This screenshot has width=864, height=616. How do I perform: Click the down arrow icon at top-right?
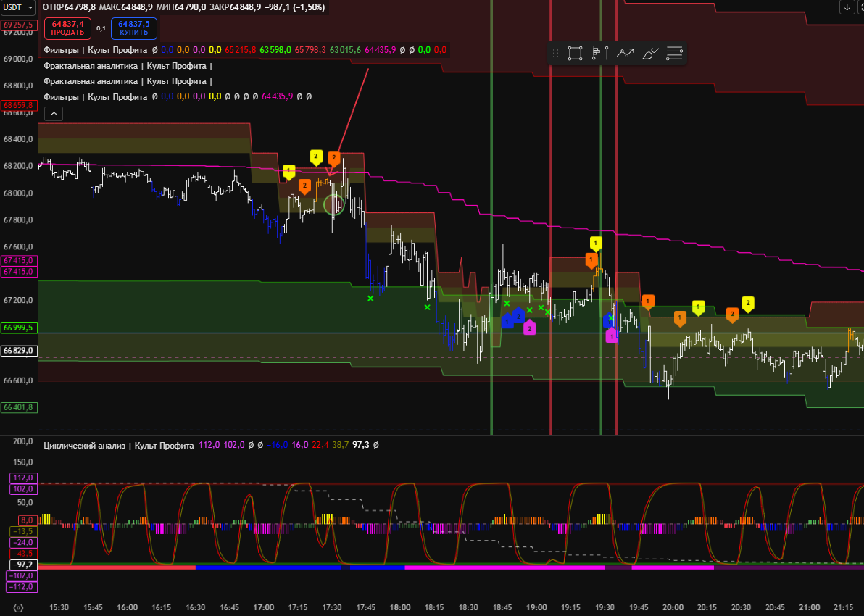point(847,7)
